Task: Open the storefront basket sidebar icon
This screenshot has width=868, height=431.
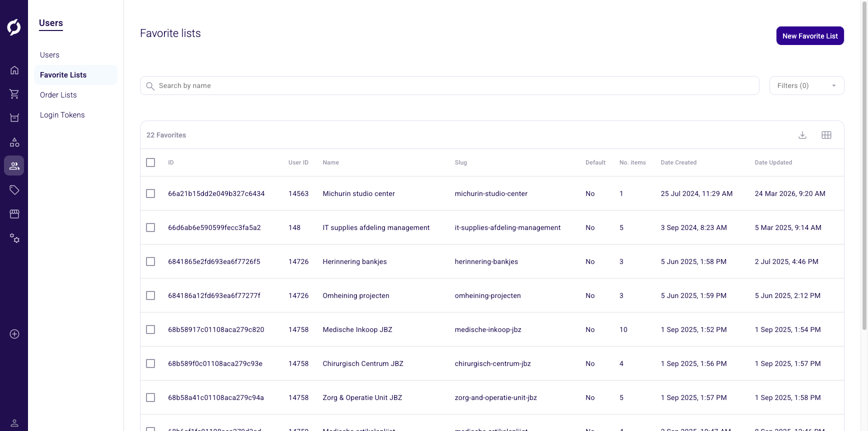Action: pyautogui.click(x=14, y=118)
